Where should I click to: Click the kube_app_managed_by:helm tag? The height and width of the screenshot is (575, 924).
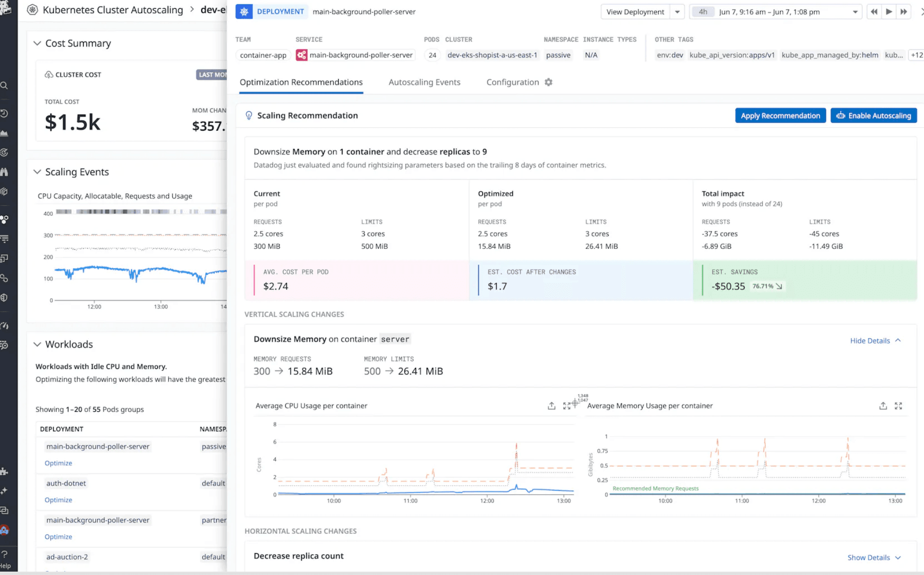coord(830,55)
